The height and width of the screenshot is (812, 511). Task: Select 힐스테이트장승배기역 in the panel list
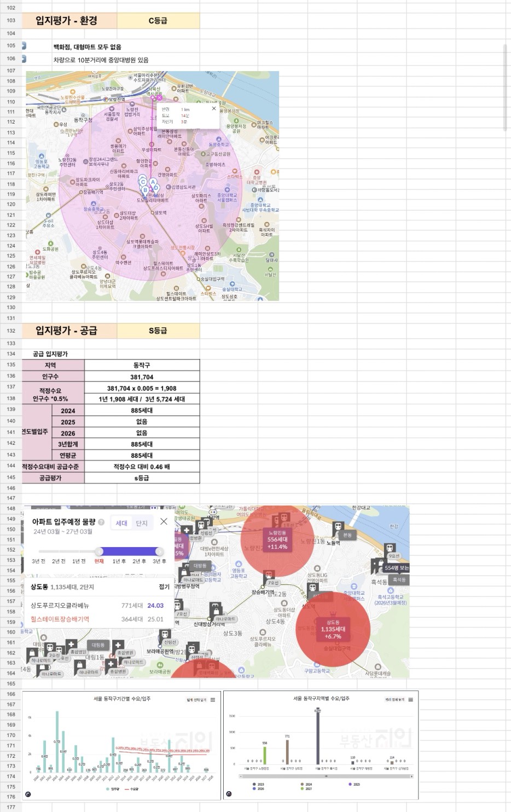click(x=60, y=619)
